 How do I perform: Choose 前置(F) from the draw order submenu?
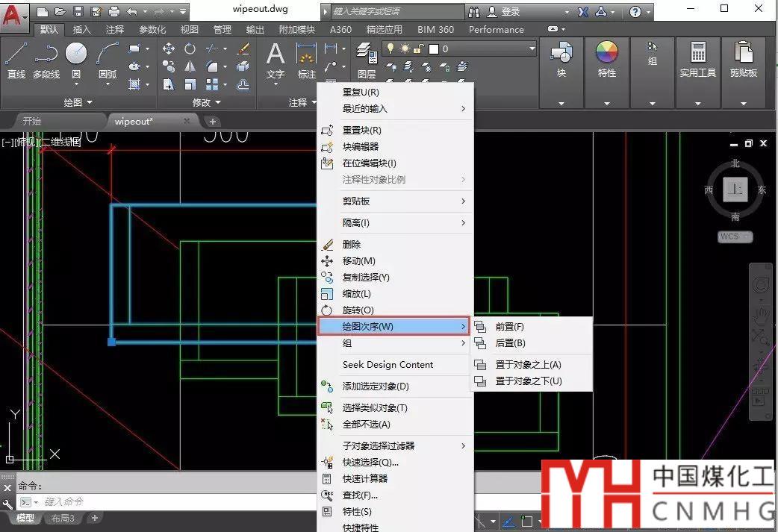[x=509, y=327]
